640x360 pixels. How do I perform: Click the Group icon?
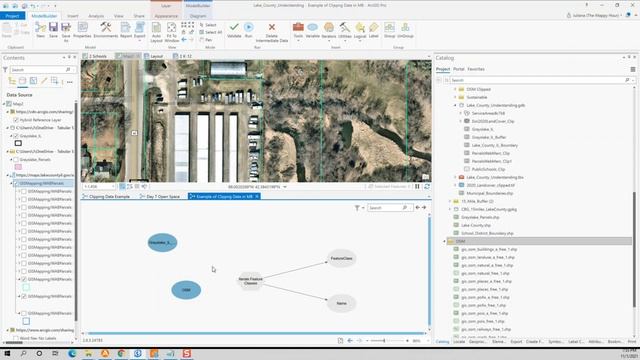pos(389,30)
